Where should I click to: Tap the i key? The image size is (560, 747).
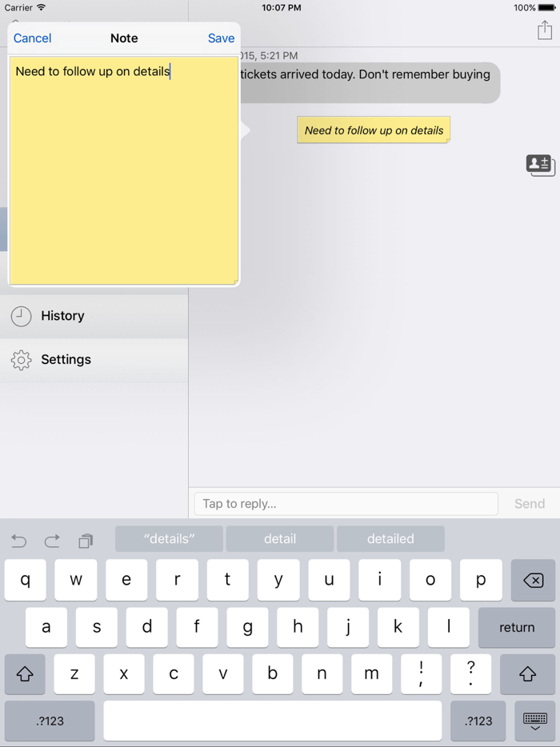(x=380, y=580)
